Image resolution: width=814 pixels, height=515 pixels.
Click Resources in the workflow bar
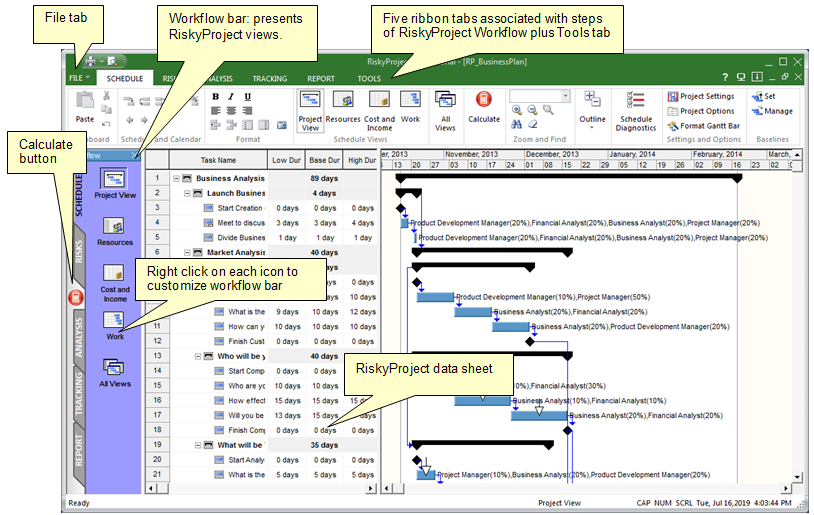click(115, 232)
